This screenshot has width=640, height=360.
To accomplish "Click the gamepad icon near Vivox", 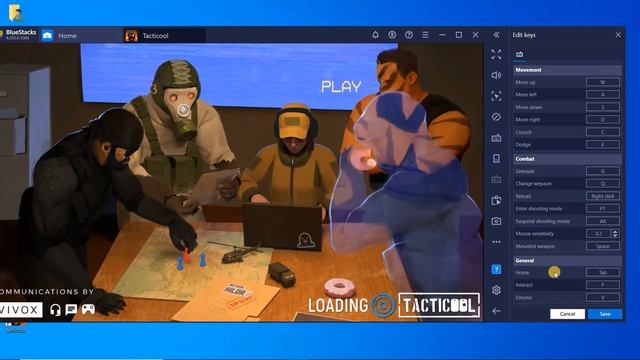I will pyautogui.click(x=88, y=310).
